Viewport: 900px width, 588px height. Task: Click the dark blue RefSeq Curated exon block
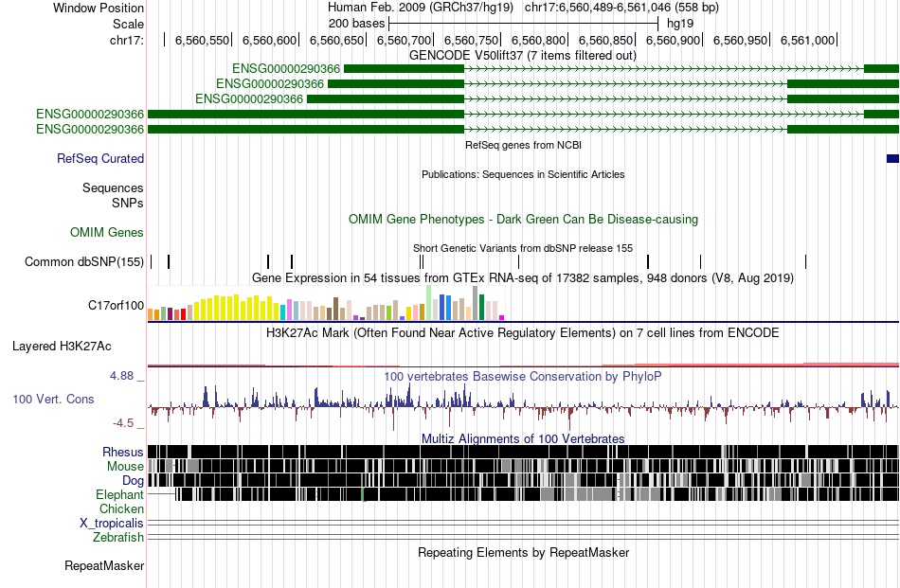892,159
